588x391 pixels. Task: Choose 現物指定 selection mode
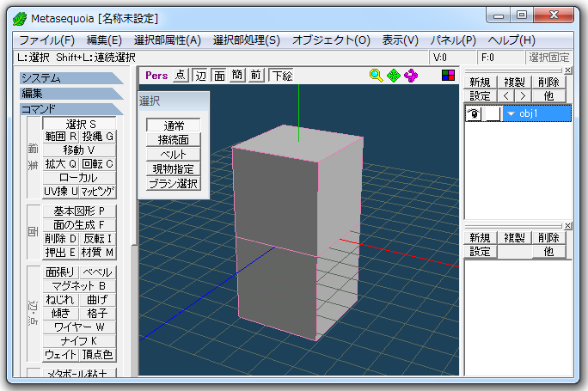(x=174, y=169)
